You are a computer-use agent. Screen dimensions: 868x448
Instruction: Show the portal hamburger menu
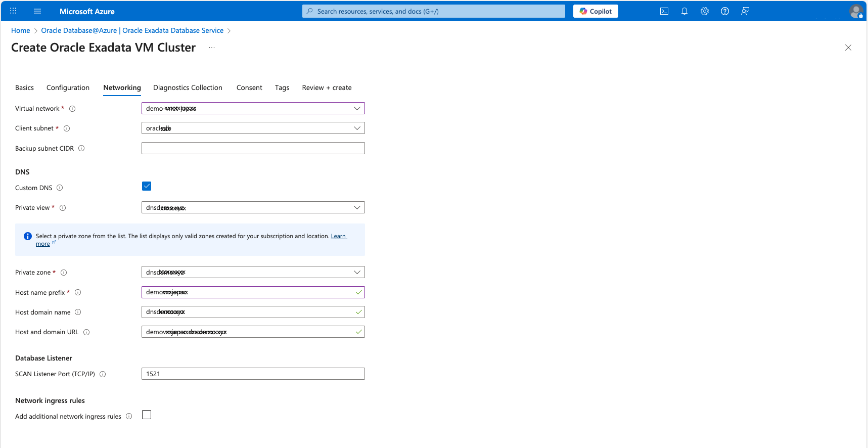[x=37, y=11]
